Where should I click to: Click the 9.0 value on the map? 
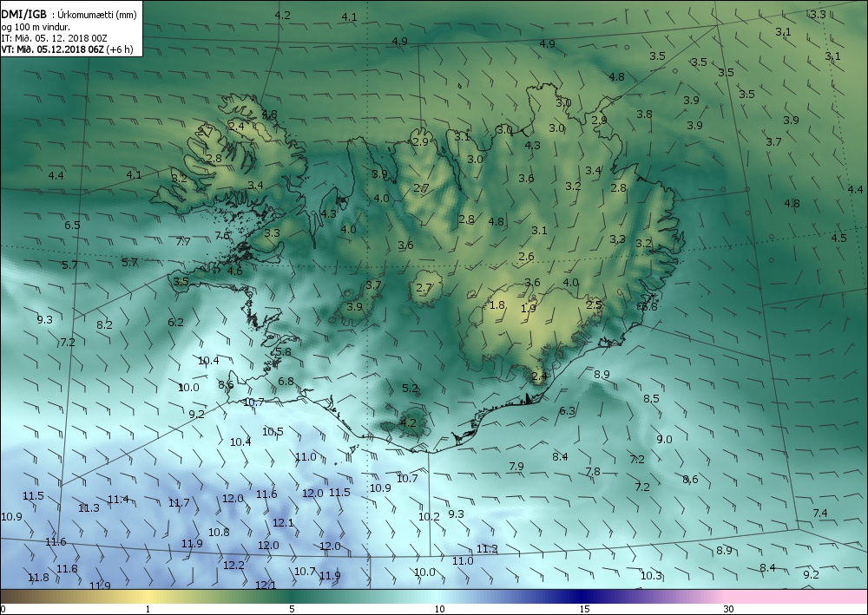[x=664, y=439]
